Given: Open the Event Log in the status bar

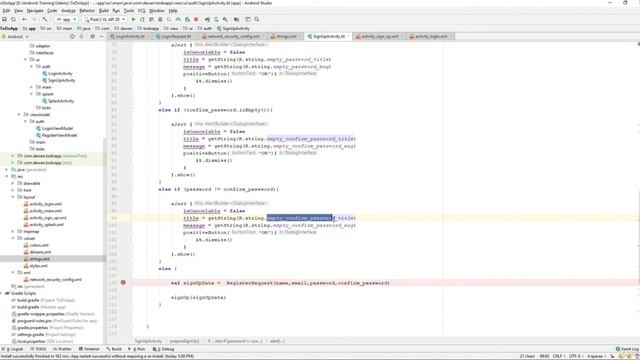Looking at the screenshot, I should tap(627, 349).
